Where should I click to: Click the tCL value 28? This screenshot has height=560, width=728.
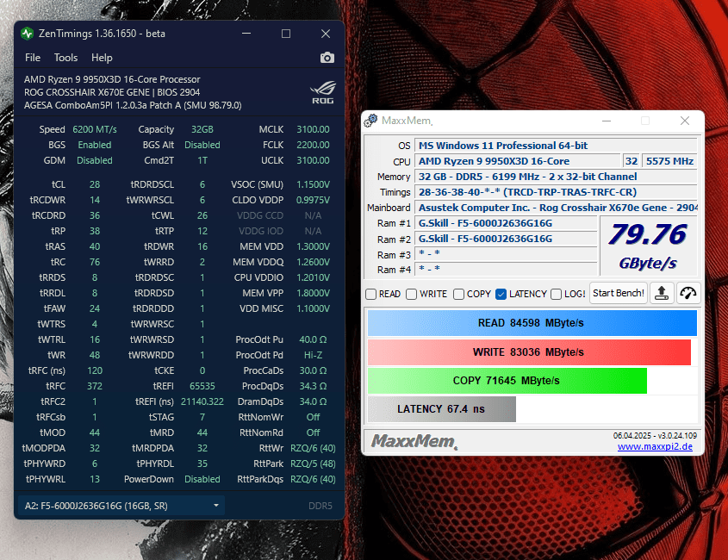click(95, 184)
